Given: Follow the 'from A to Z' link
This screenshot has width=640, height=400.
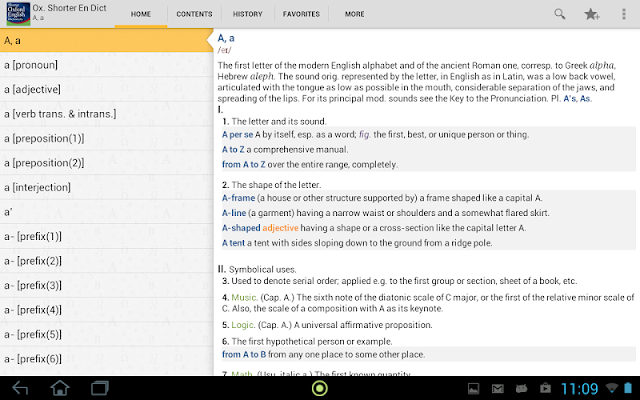Looking at the screenshot, I should point(244,164).
